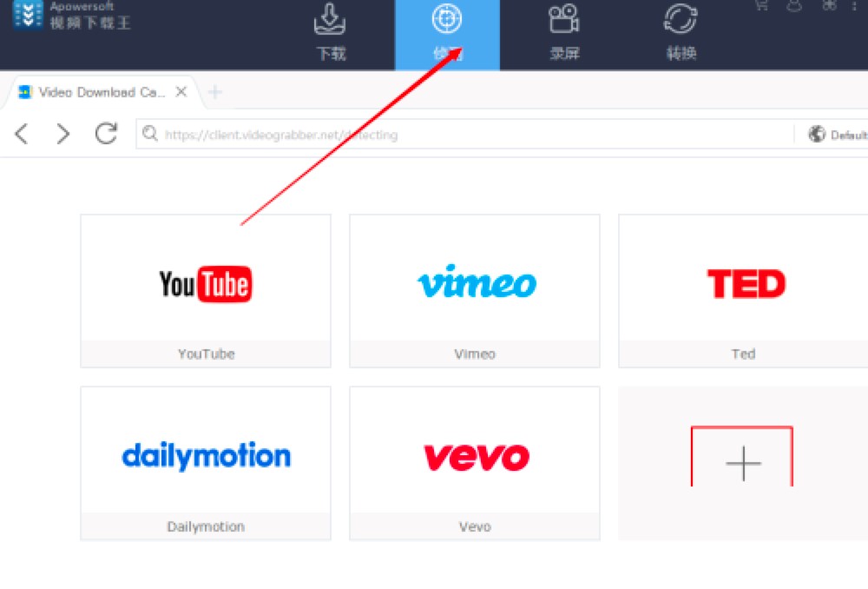Select the detect tab with target icon
The width and height of the screenshot is (868, 589).
coord(447,35)
